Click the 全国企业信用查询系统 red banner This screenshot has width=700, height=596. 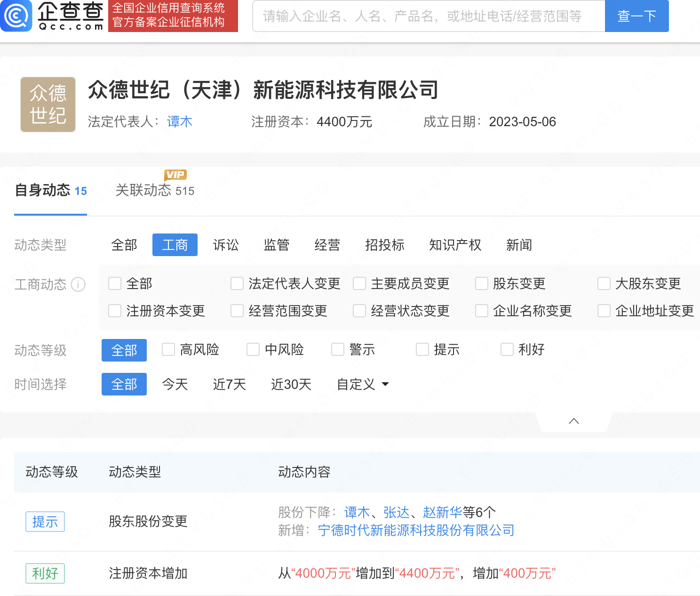tap(173, 16)
